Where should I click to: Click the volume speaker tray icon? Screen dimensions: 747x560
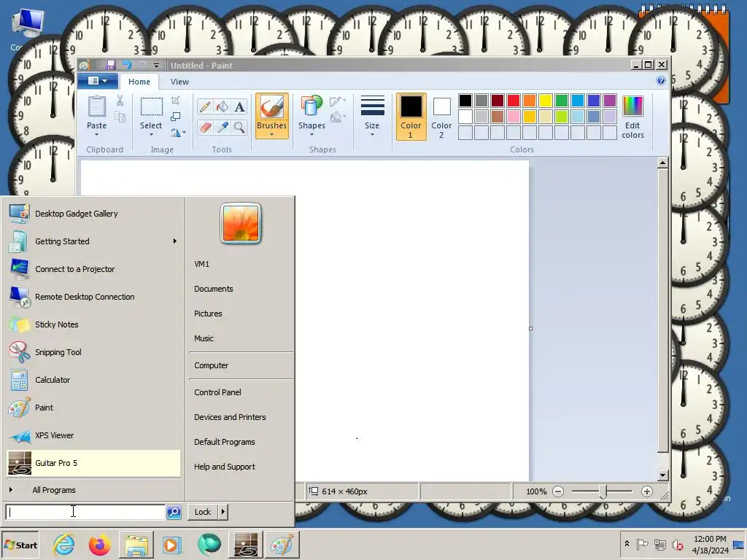coord(677,544)
